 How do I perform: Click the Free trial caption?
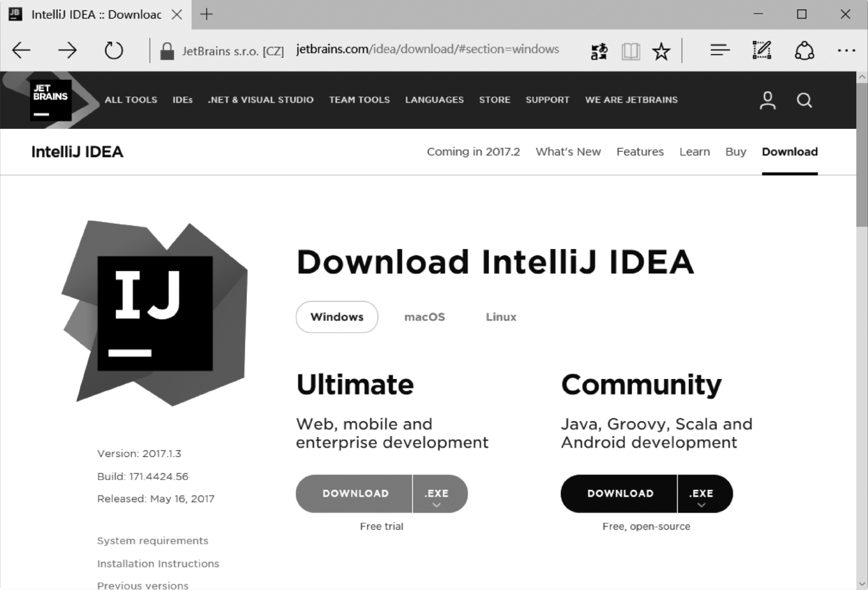tap(382, 526)
